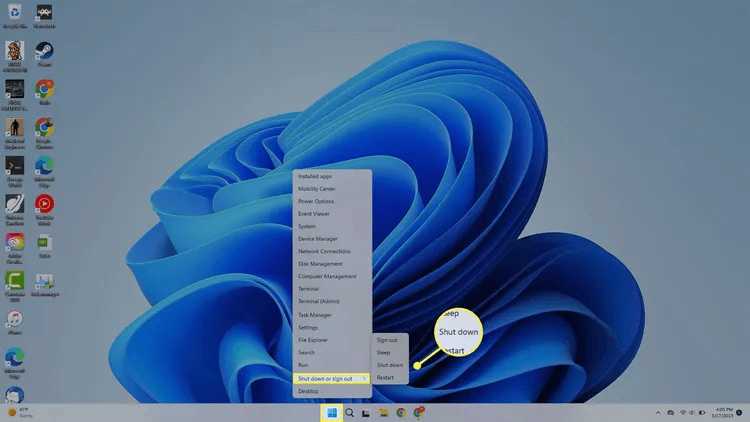Open the Command Prompt style desktop shortcut

pos(15,166)
